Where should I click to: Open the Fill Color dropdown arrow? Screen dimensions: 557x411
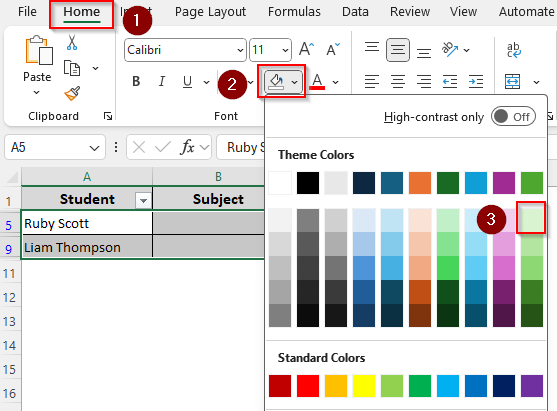click(x=294, y=82)
